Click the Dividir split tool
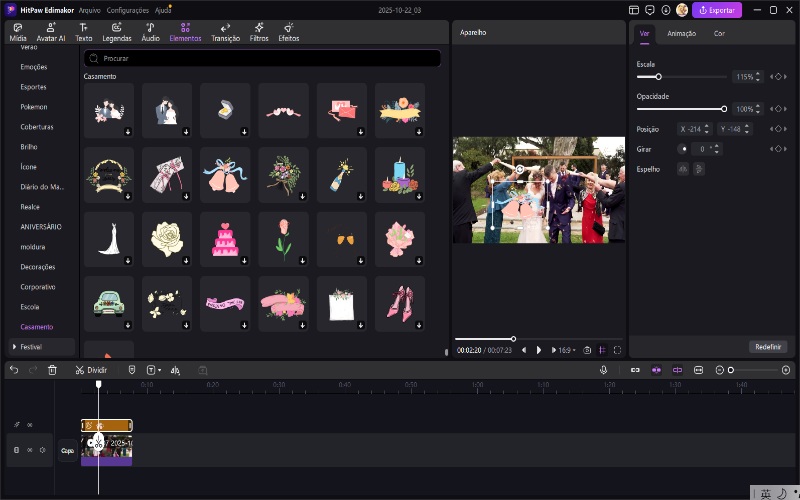The width and height of the screenshot is (800, 500). coord(91,370)
